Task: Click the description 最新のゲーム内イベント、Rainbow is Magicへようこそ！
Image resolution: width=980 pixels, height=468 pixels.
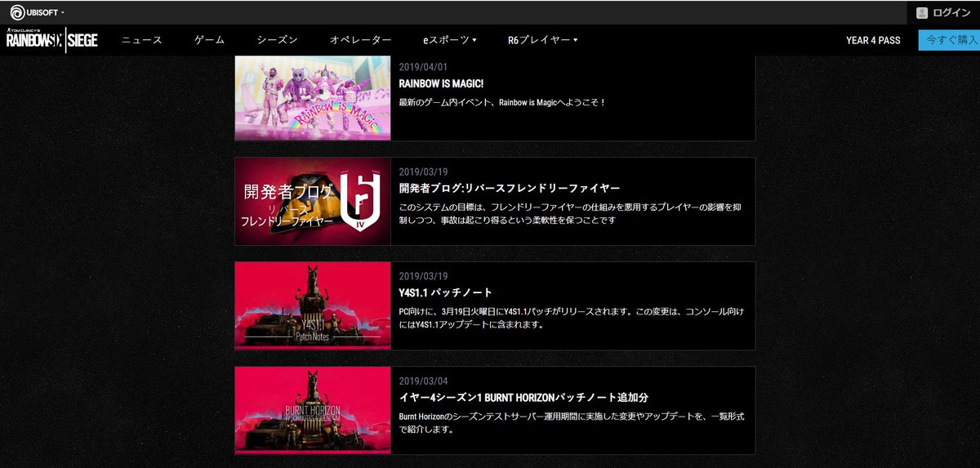Action: (x=502, y=103)
